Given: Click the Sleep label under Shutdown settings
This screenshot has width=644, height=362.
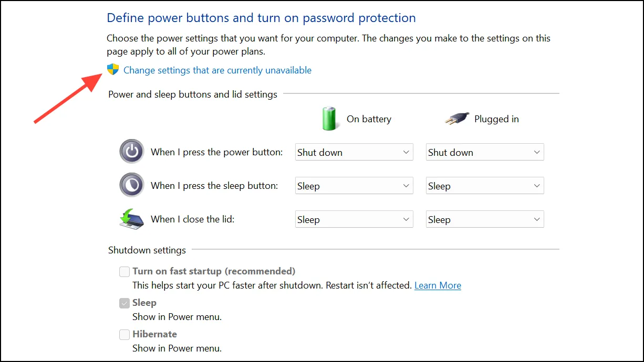Looking at the screenshot, I should [x=144, y=303].
